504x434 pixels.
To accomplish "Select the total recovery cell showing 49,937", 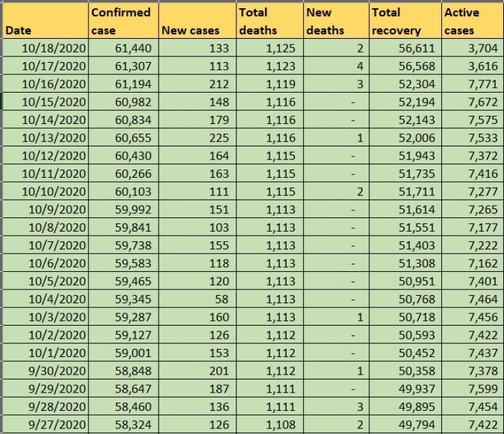I will (x=405, y=388).
